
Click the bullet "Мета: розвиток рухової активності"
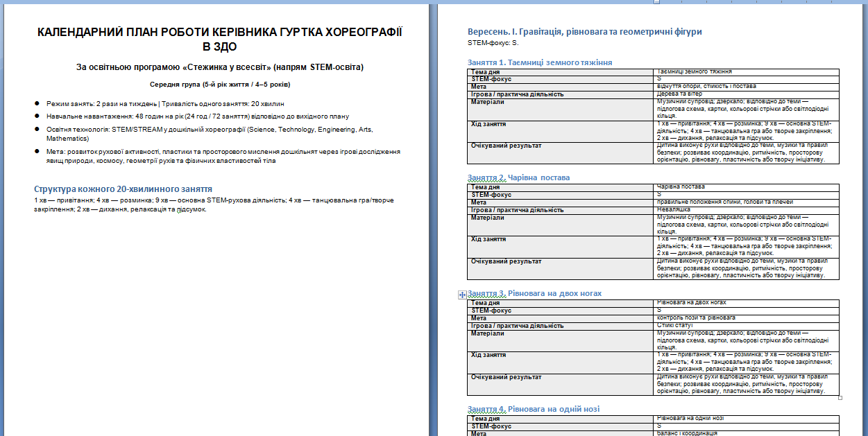[x=223, y=156]
